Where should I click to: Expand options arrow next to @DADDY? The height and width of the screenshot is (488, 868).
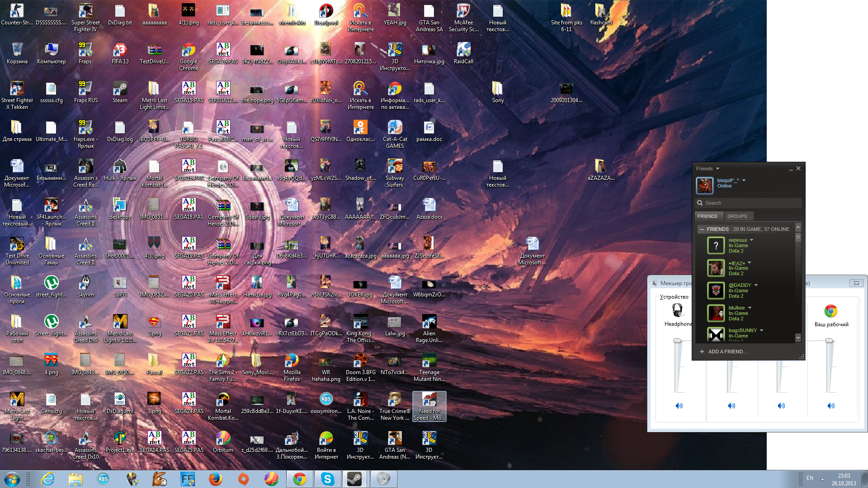[756, 285]
